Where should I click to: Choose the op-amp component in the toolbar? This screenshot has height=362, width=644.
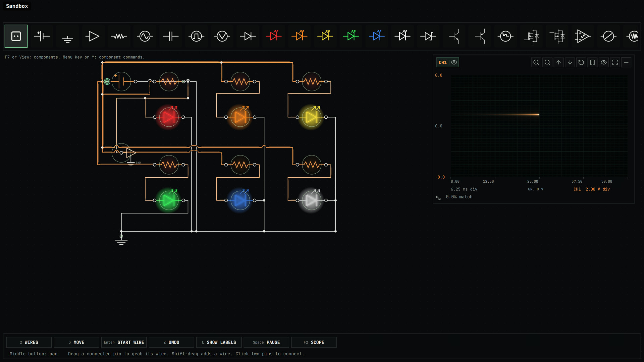click(x=583, y=36)
